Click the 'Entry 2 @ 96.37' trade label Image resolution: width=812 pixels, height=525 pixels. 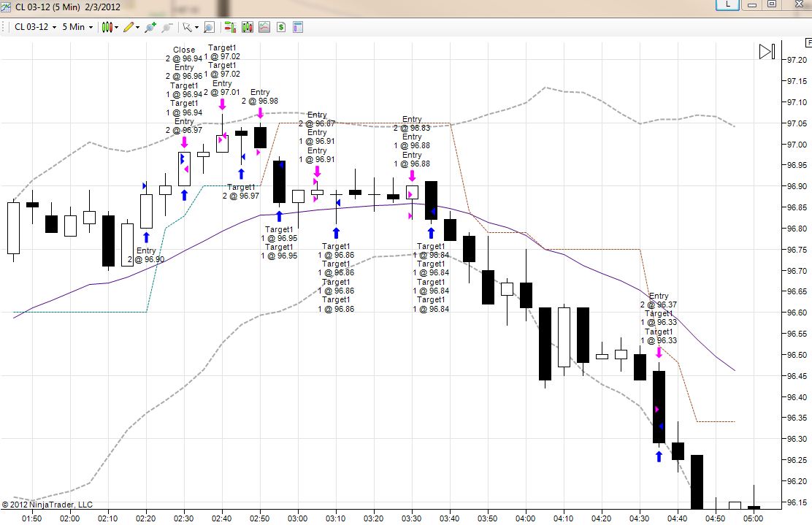658,300
